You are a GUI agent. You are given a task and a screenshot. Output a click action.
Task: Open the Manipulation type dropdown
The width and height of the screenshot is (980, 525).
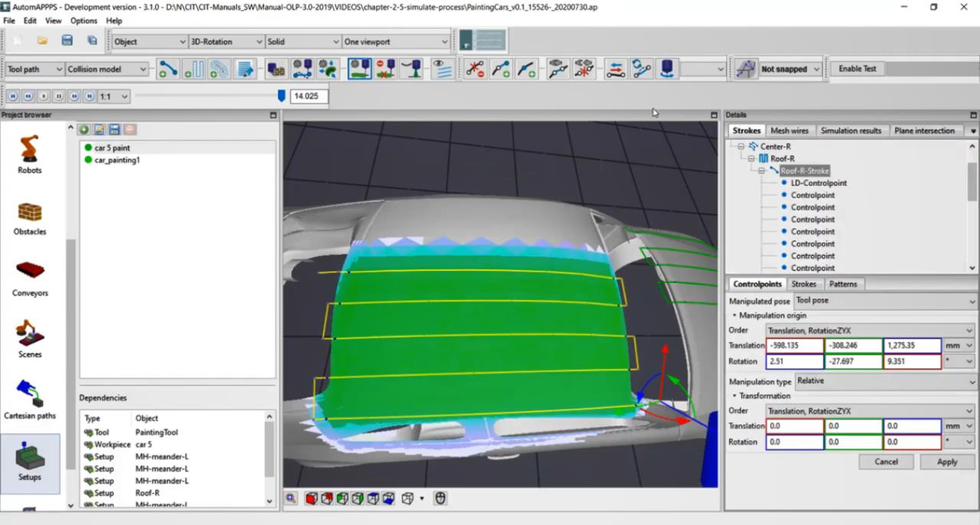click(885, 380)
